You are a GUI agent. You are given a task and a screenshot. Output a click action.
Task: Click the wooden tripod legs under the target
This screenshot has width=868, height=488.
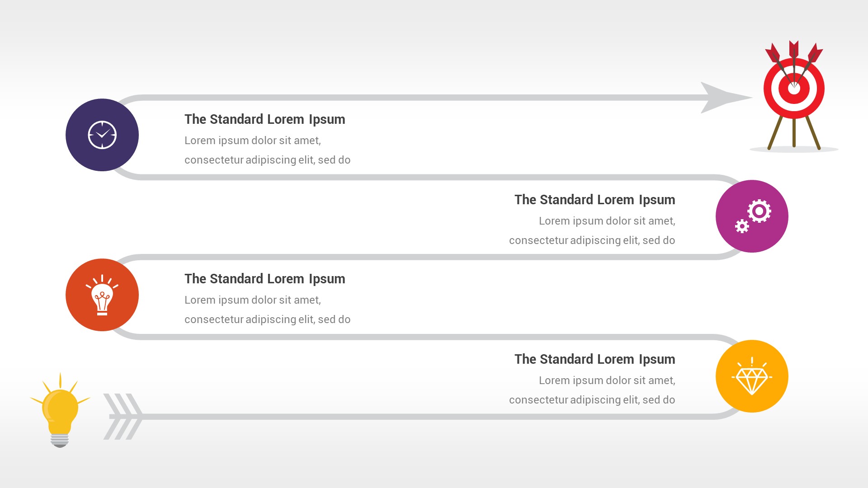pos(794,133)
